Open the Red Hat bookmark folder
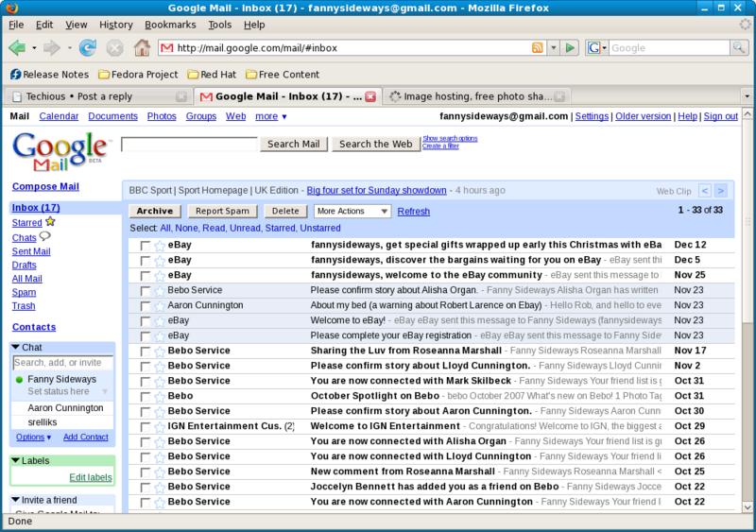The height and width of the screenshot is (532, 756). point(212,75)
